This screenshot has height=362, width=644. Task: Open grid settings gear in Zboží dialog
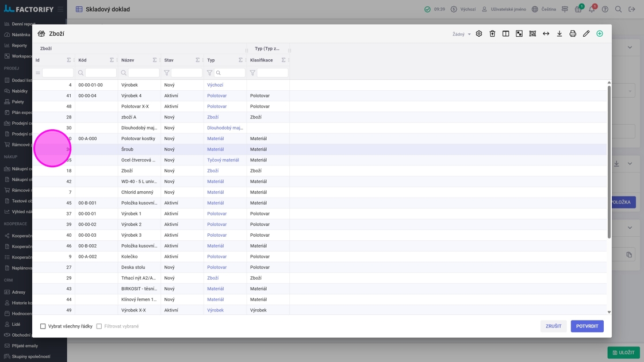pos(479,34)
